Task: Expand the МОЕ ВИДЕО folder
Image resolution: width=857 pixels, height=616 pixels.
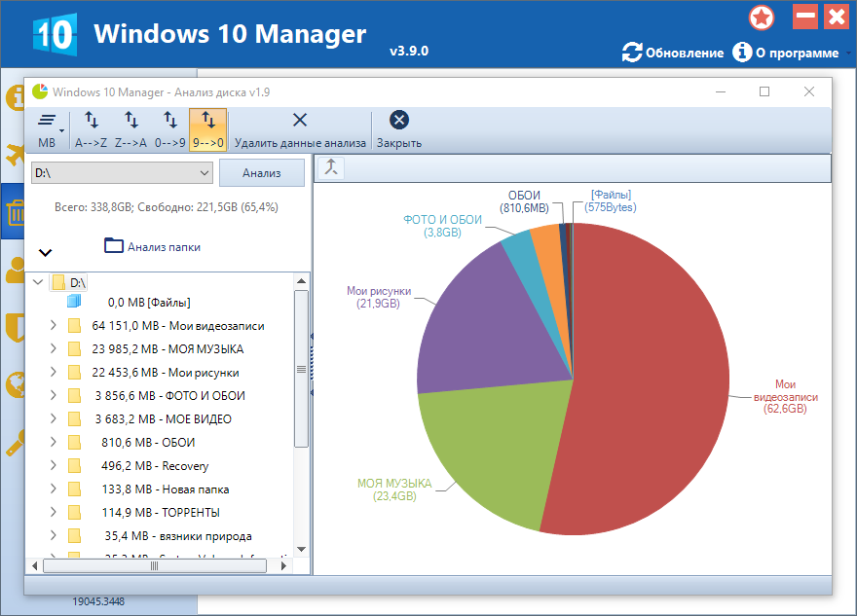Action: [x=53, y=418]
